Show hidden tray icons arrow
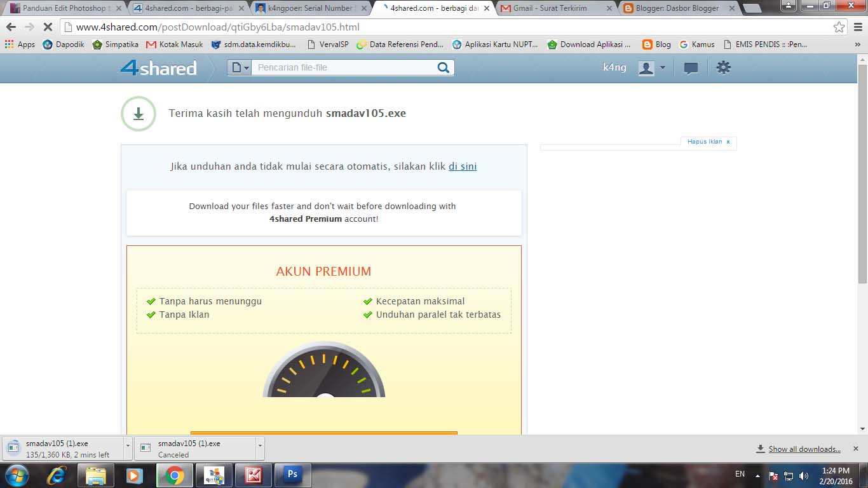This screenshot has height=488, width=868. point(757,475)
